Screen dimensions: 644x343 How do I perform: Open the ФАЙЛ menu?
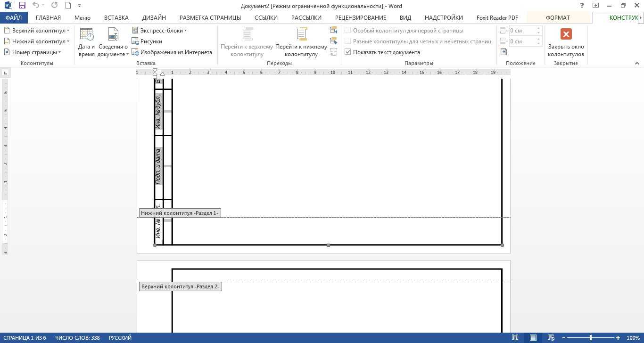(x=14, y=17)
